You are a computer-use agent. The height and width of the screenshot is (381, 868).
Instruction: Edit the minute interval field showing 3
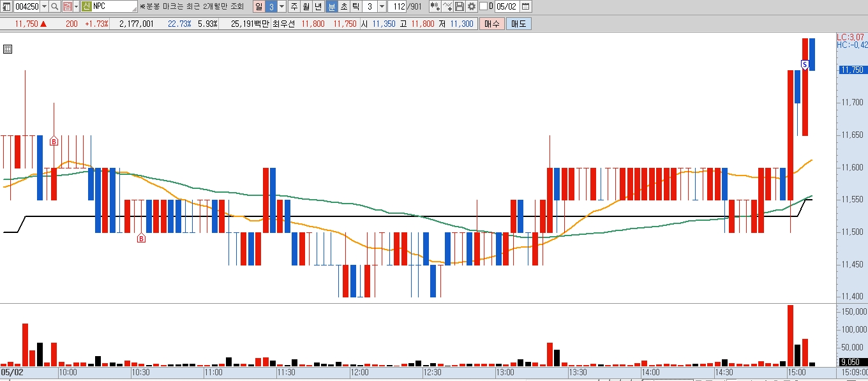click(370, 6)
